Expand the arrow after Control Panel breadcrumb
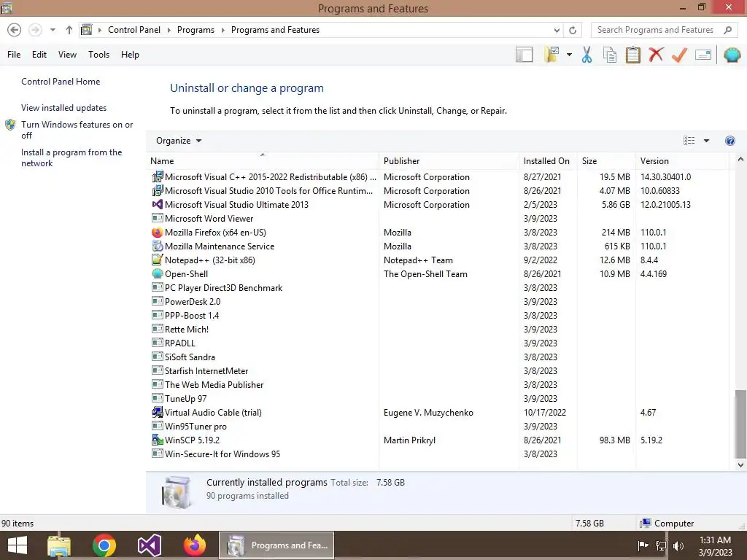747x560 pixels. (169, 30)
